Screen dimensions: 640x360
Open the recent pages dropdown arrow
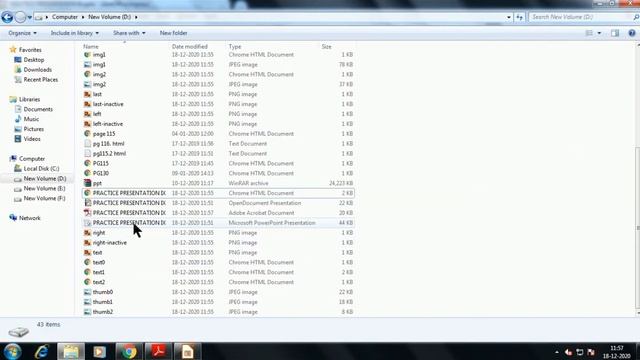[29, 18]
